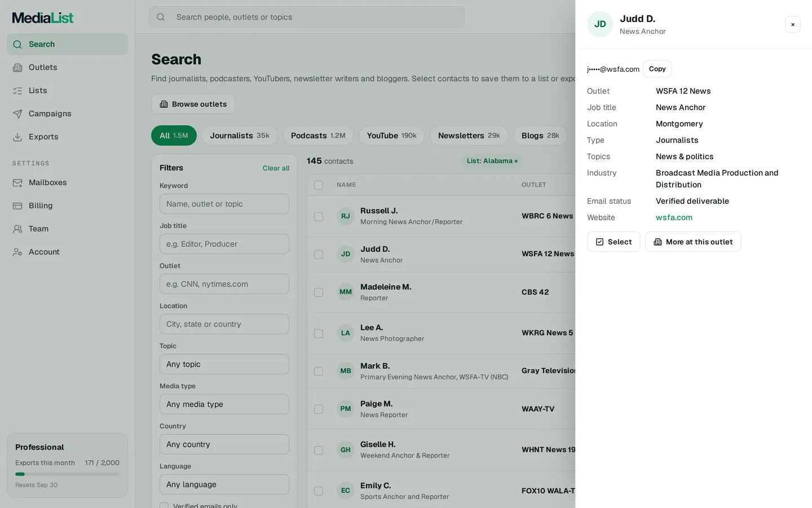
Task: Click the RJ avatar for Russell J.
Action: click(346, 216)
